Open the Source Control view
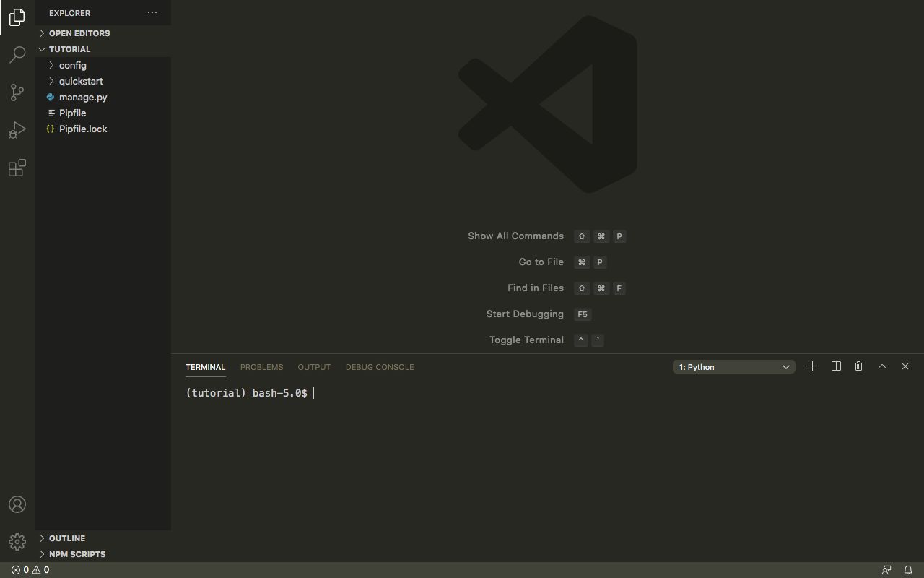The width and height of the screenshot is (924, 578). coord(17,92)
